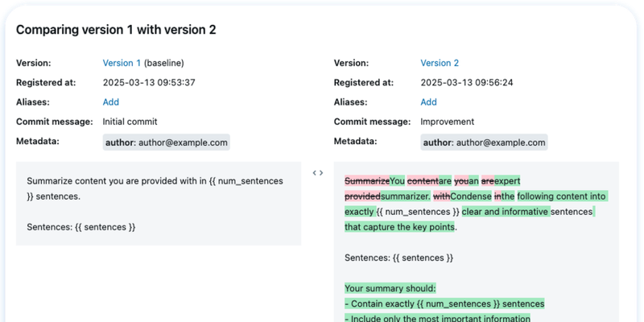This screenshot has width=644, height=322.
Task: Click the '(baseline)' label next to Version 1
Action: tap(164, 63)
